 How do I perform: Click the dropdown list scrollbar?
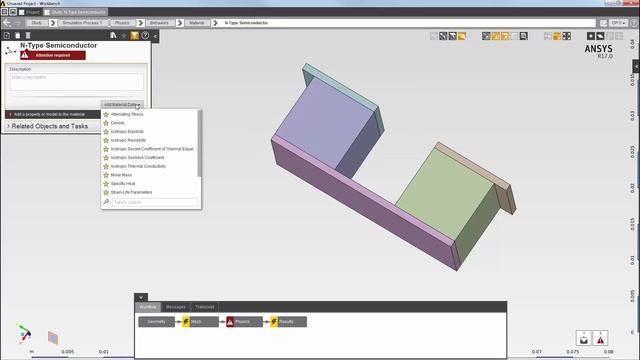click(199, 144)
